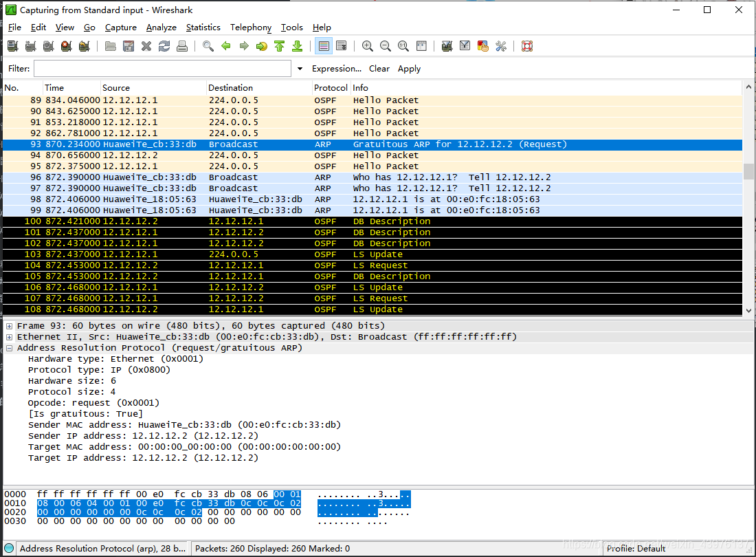
Task: Open the File menu
Action: point(14,28)
